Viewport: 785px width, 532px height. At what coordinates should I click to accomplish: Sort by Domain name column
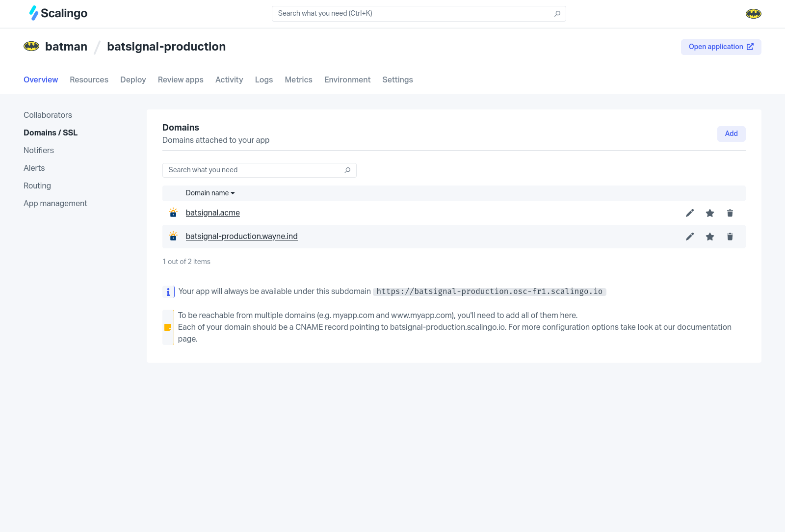pos(210,193)
